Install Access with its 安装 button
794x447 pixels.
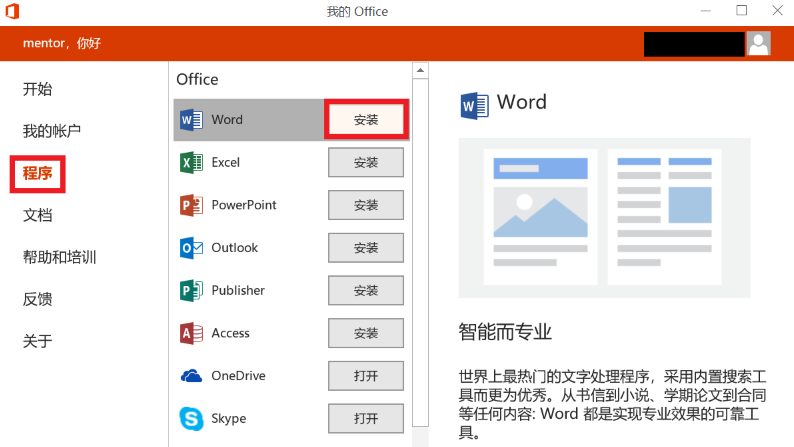click(x=366, y=333)
